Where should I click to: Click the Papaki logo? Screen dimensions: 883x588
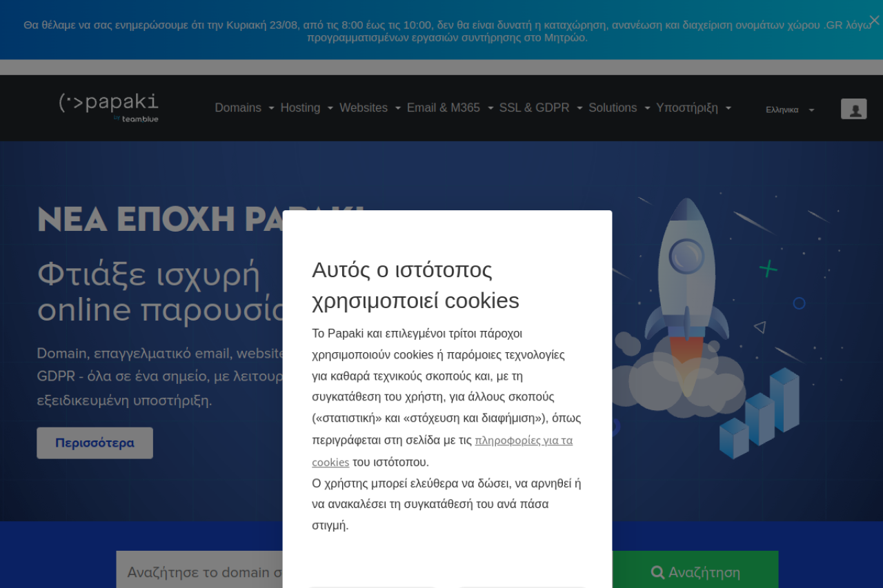(x=108, y=108)
